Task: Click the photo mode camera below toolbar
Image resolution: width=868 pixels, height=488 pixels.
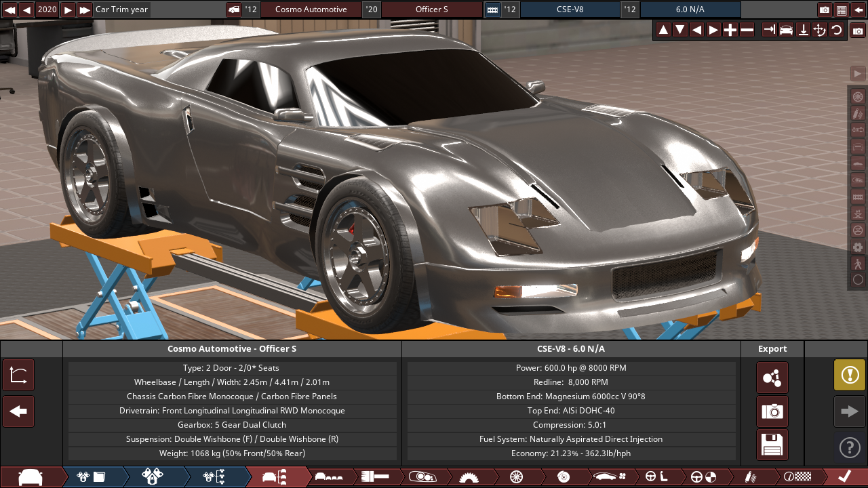Action: tap(858, 30)
